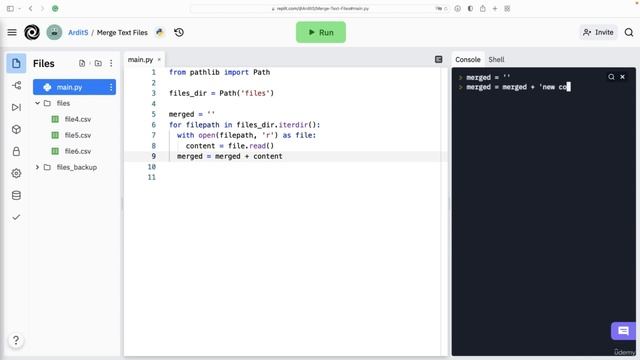Expand the files_backup folder
This screenshot has width=640, height=360.
click(37, 167)
